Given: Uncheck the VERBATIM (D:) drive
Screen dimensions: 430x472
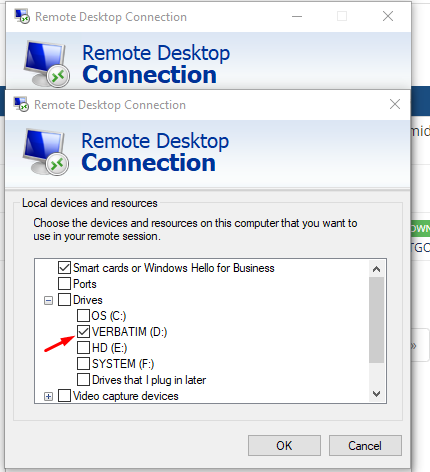Looking at the screenshot, I should point(83,332).
